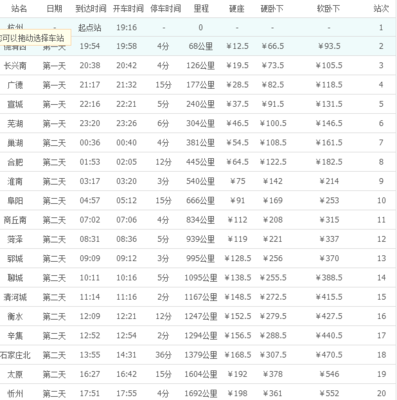
Task: Select station 宣城
Action: pyautogui.click(x=15, y=104)
